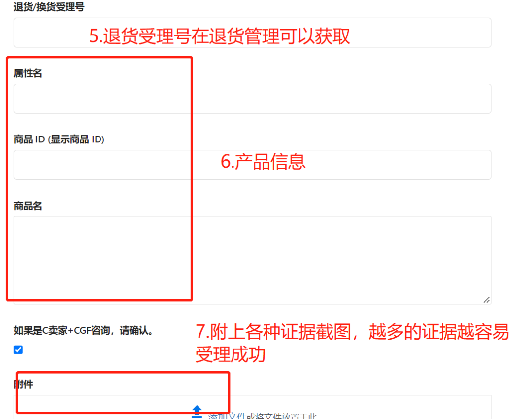Focus the 属性名 text field
Image resolution: width=532 pixels, height=419 pixels.
pyautogui.click(x=252, y=99)
